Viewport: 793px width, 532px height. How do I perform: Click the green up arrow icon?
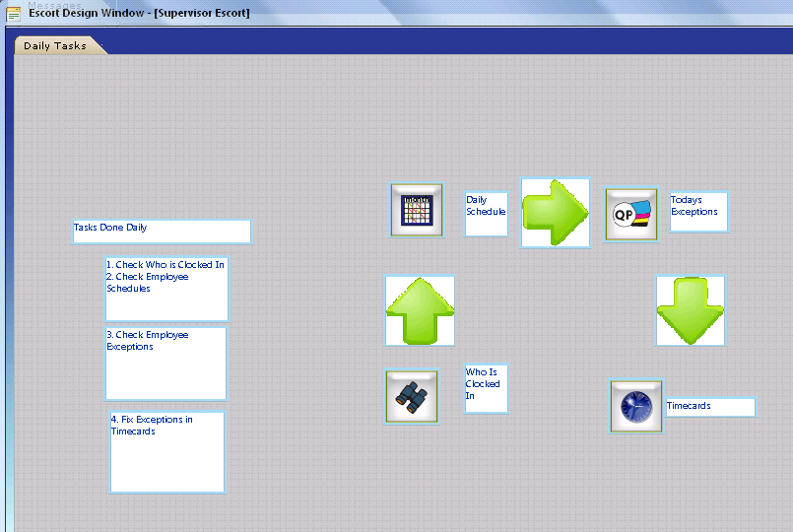point(420,310)
